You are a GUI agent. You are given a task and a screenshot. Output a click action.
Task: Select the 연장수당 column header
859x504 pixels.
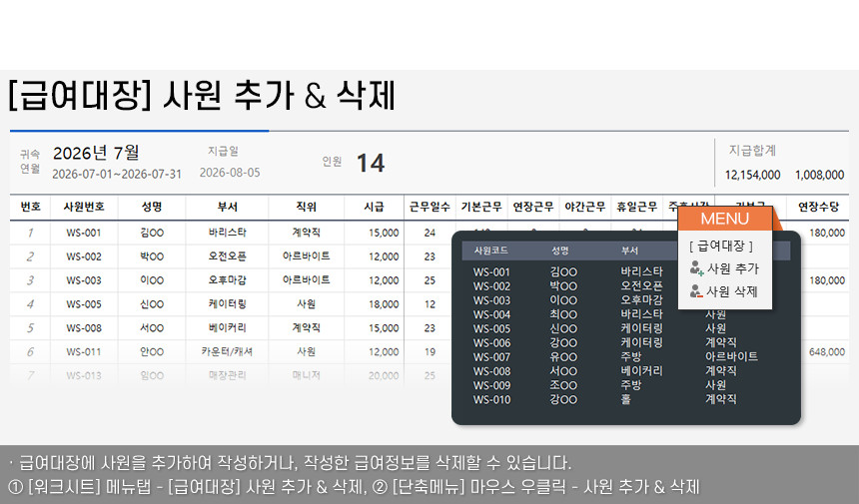[818, 207]
